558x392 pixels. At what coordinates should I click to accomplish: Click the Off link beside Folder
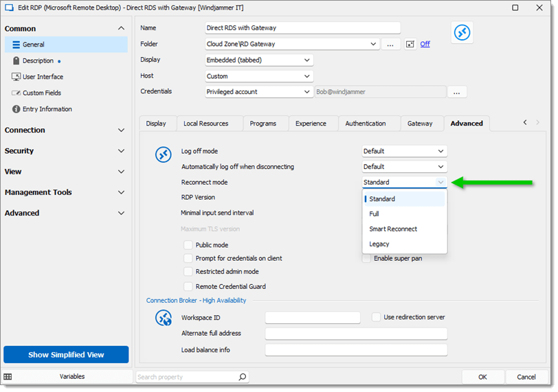(425, 44)
